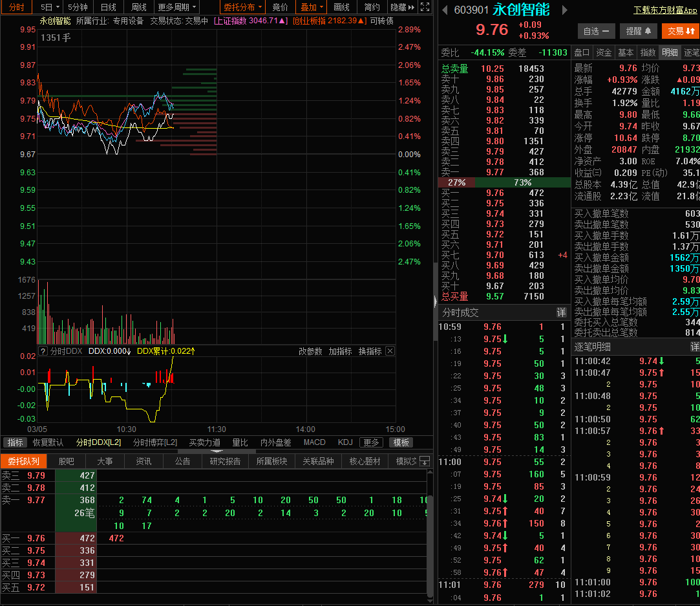
Task: Switch to the 指数 tab
Action: (x=648, y=52)
